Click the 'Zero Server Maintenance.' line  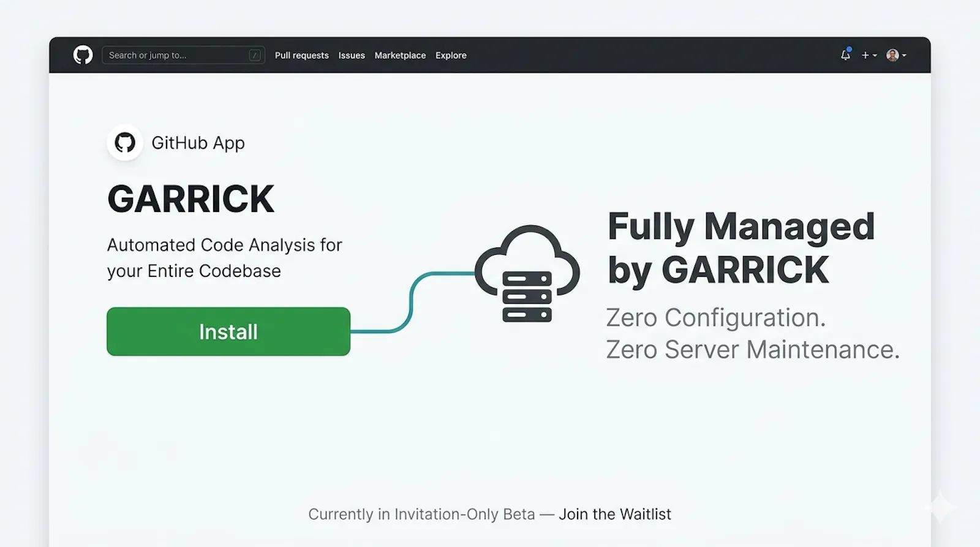point(753,350)
